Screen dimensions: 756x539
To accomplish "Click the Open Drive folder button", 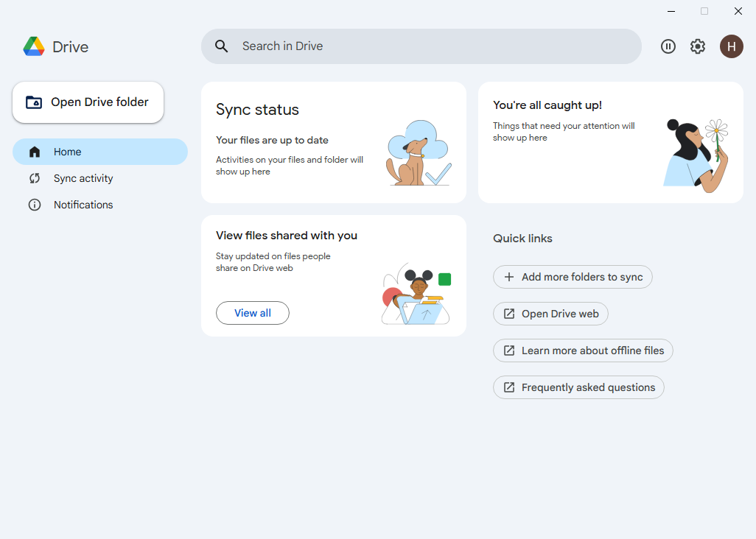I will coord(88,102).
